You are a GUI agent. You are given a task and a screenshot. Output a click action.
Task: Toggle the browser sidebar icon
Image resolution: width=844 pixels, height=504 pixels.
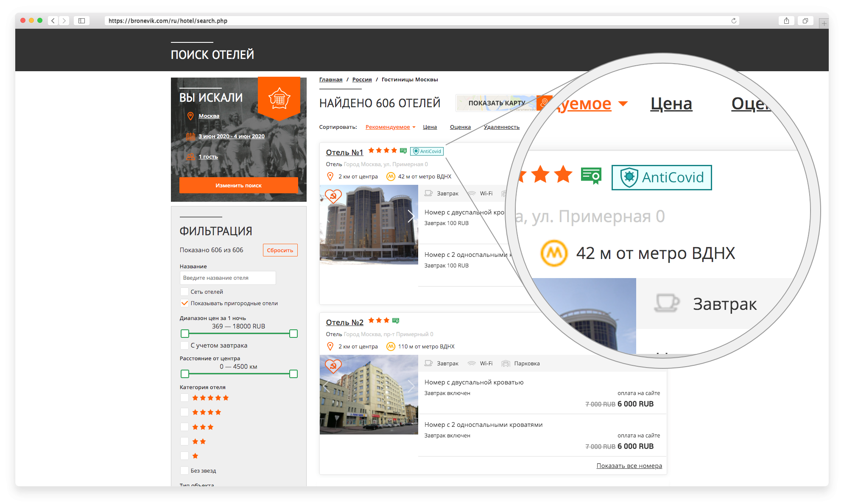coord(81,21)
